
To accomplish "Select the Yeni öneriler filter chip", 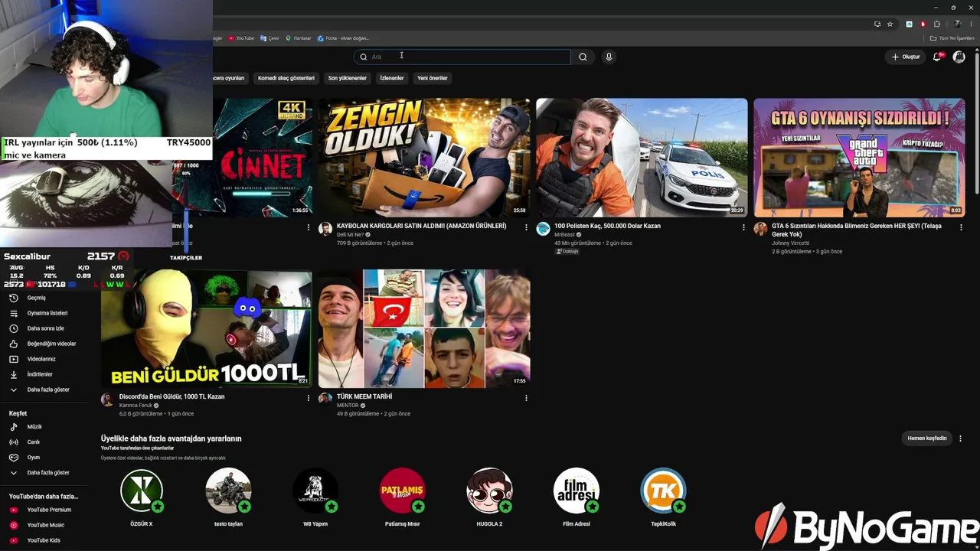I will point(433,78).
